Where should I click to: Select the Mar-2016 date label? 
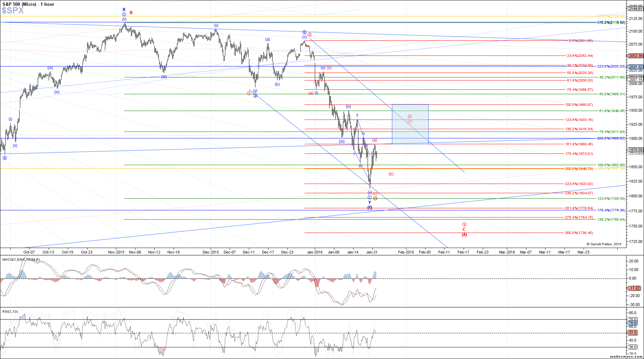coord(507,252)
